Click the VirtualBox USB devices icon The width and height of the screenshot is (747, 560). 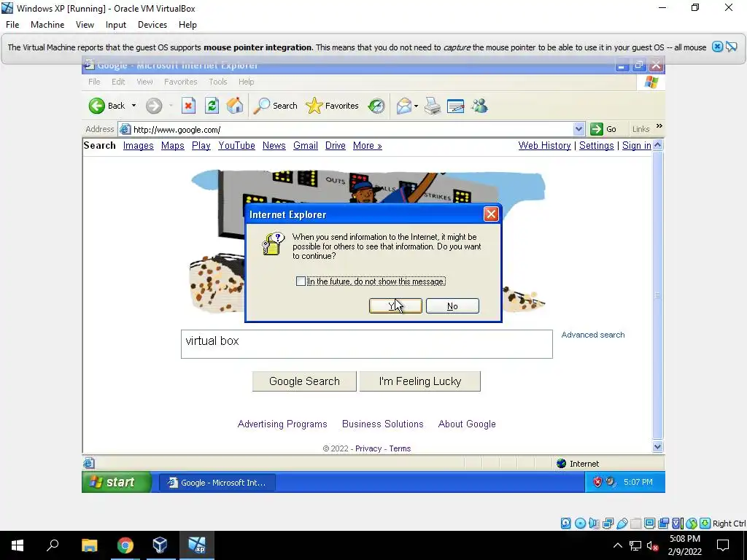pos(622,524)
